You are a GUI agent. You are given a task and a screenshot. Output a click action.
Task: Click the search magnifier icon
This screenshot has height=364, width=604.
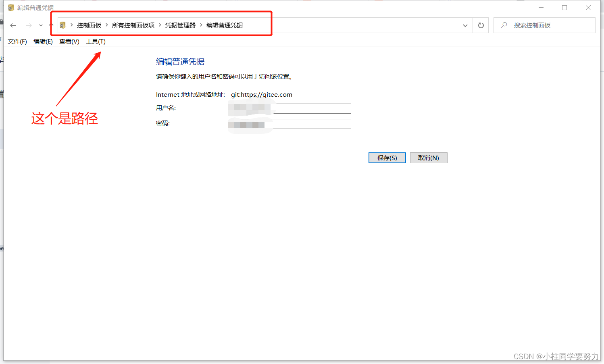[504, 25]
